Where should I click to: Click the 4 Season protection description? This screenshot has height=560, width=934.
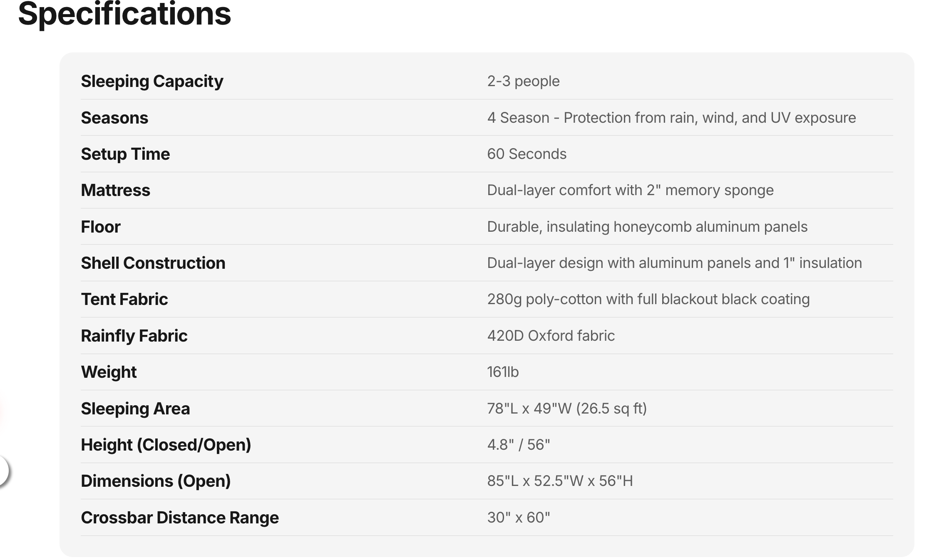(671, 118)
